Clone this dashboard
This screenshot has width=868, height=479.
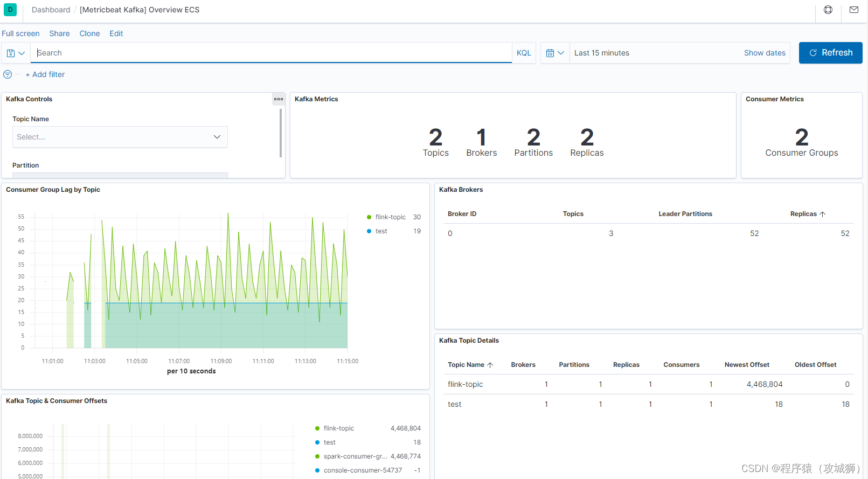pos(89,33)
